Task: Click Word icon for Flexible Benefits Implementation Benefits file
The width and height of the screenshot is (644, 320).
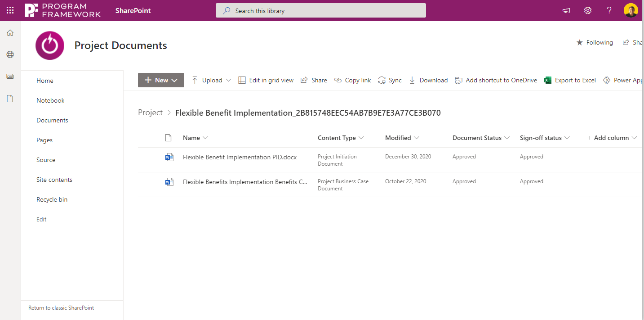Action: click(x=169, y=182)
